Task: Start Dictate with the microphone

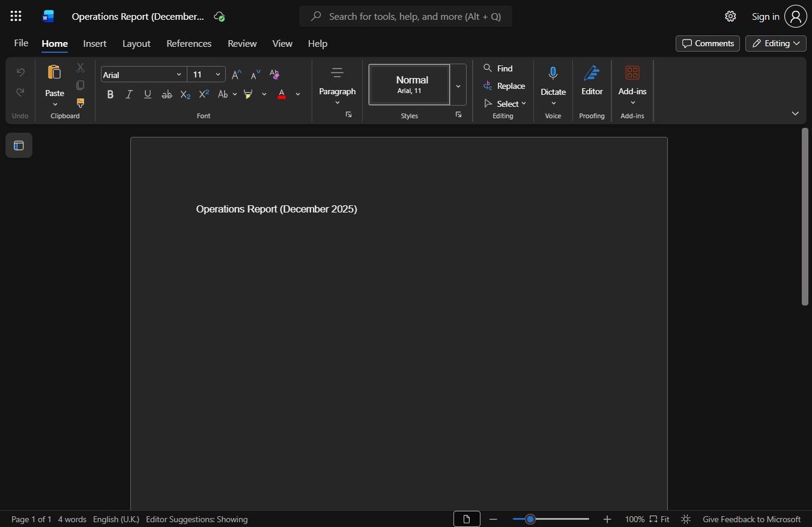Action: (x=553, y=74)
